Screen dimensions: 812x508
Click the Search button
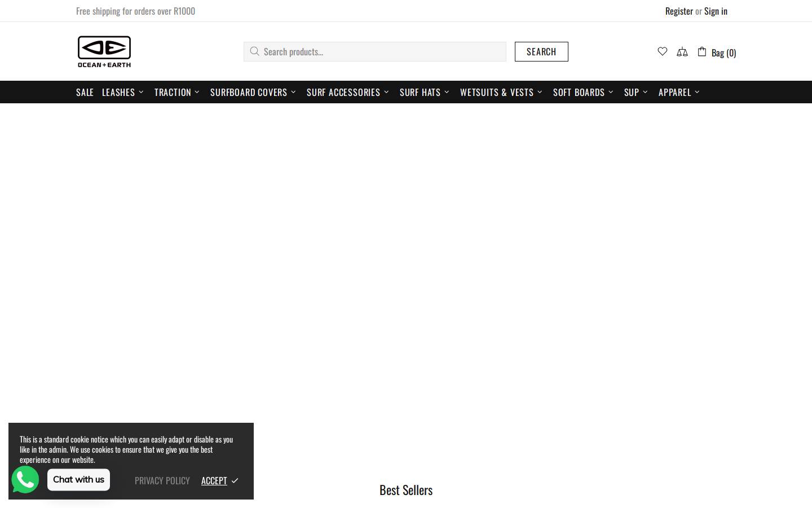click(x=541, y=51)
